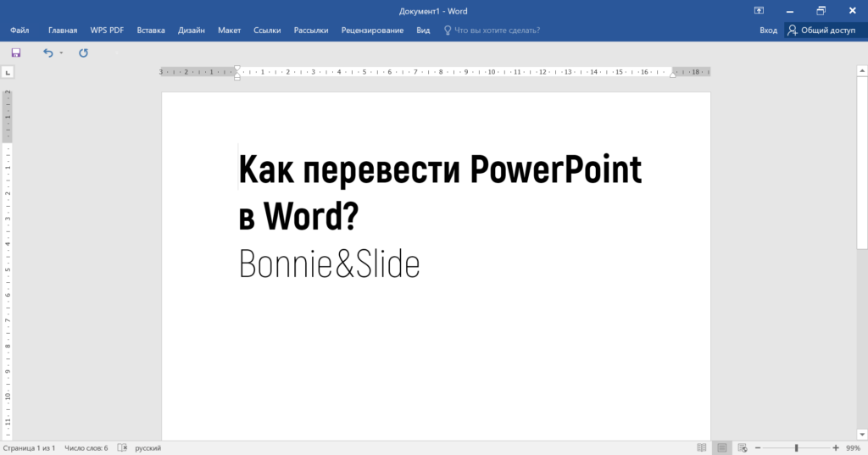Click vertical scrollbar down arrow
Viewport: 868px width, 455px height.
coord(862,435)
